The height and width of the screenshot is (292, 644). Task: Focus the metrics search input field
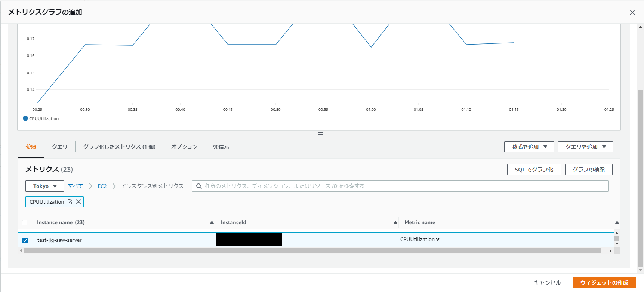pos(400,186)
